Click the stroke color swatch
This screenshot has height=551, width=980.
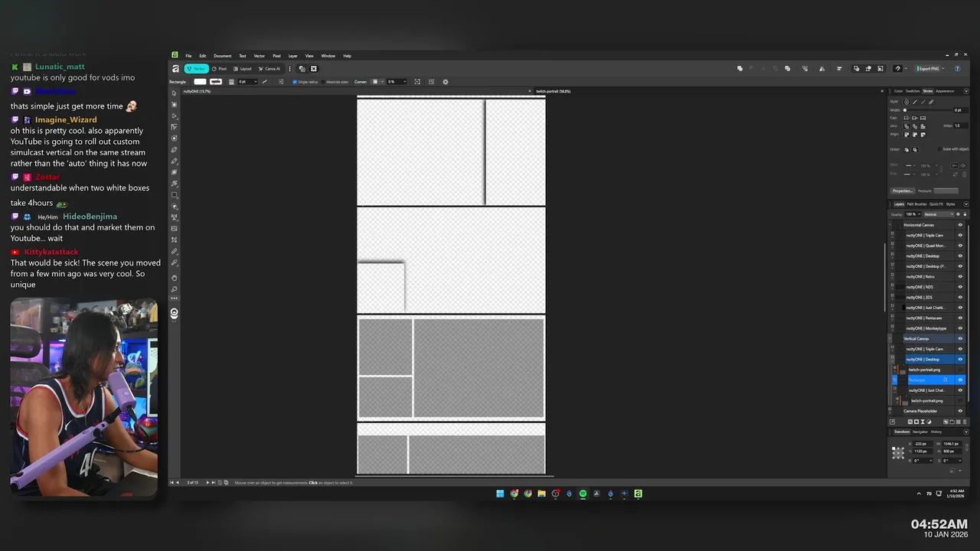tap(216, 82)
